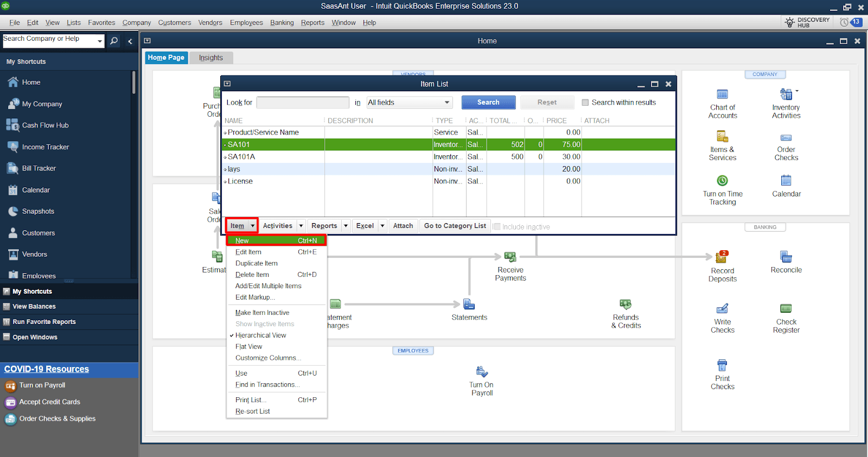Click the NAME column header
Viewport: 868px width, 457px height.
click(x=234, y=121)
